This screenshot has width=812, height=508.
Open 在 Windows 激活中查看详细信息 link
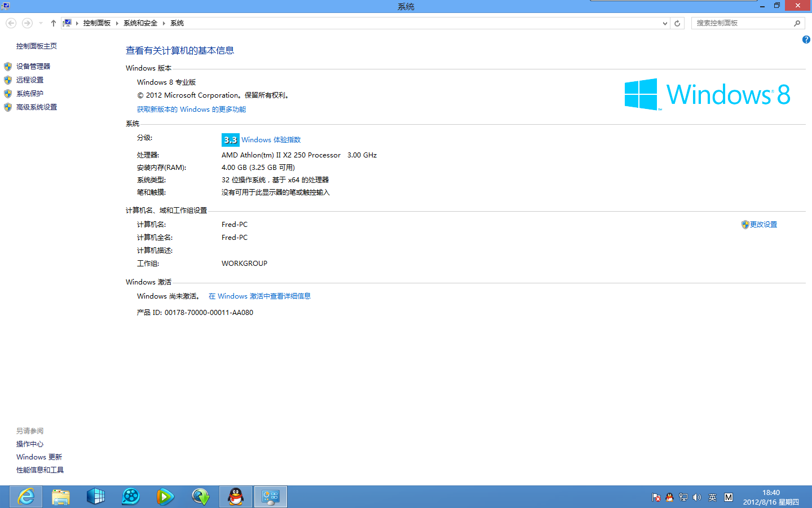259,296
